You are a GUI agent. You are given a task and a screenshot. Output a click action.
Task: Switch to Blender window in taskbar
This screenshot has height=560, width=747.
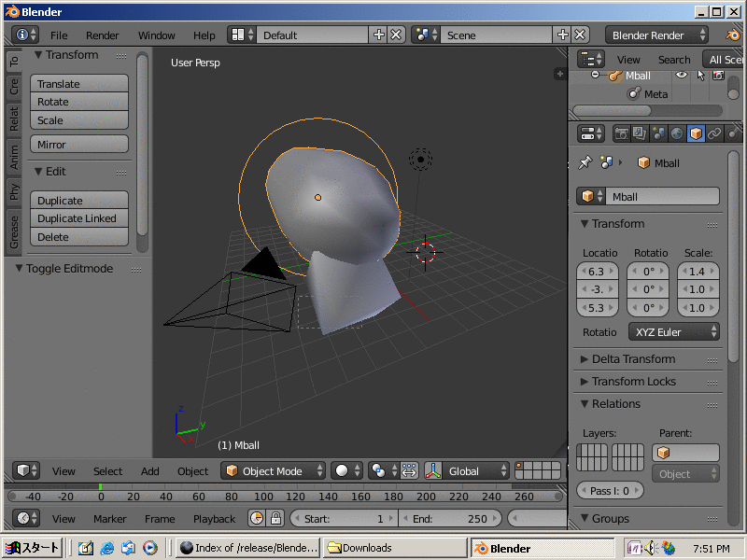pos(543,548)
